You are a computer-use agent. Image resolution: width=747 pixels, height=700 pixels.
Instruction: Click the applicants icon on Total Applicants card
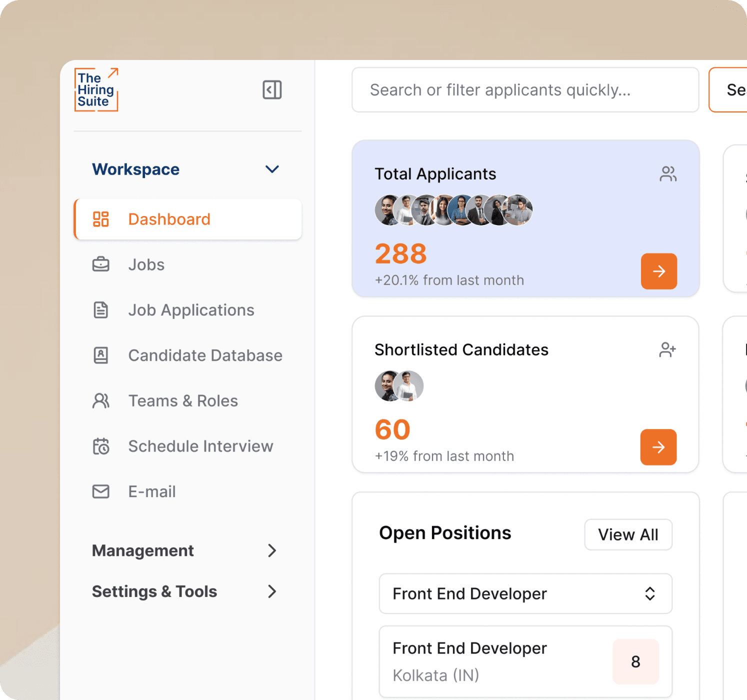[668, 173]
